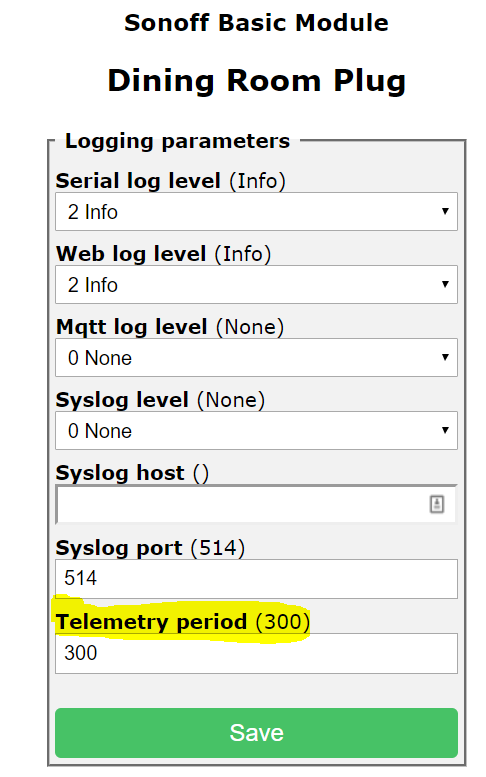
Task: Click the Syslog port label
Action: [x=150, y=548]
